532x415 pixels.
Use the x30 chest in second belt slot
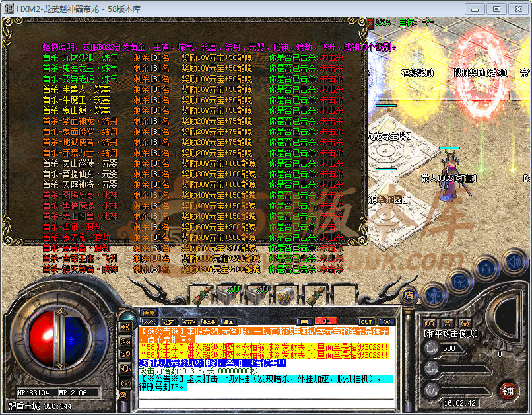coord(228,295)
